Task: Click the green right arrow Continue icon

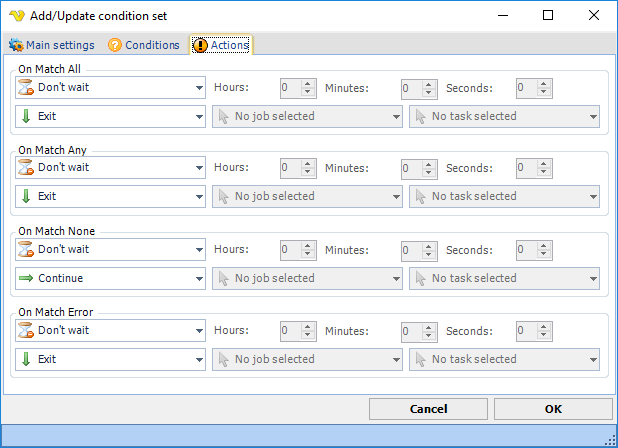Action: click(26, 278)
